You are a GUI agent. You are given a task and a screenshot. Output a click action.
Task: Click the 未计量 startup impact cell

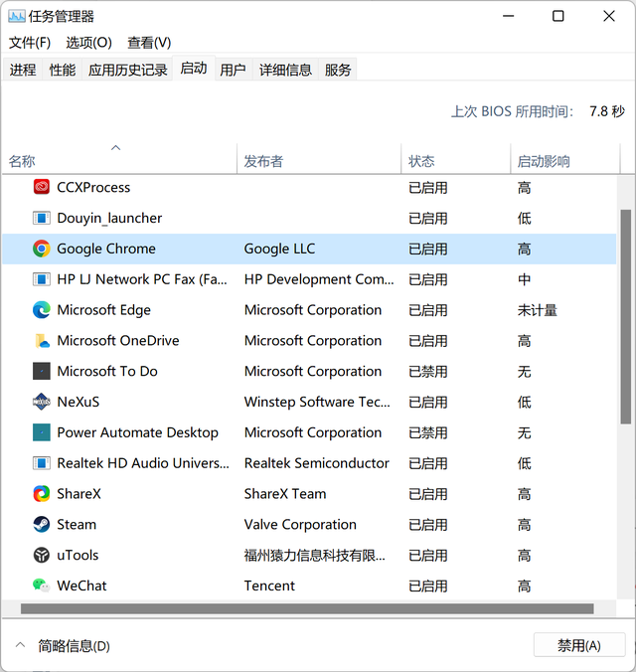537,310
